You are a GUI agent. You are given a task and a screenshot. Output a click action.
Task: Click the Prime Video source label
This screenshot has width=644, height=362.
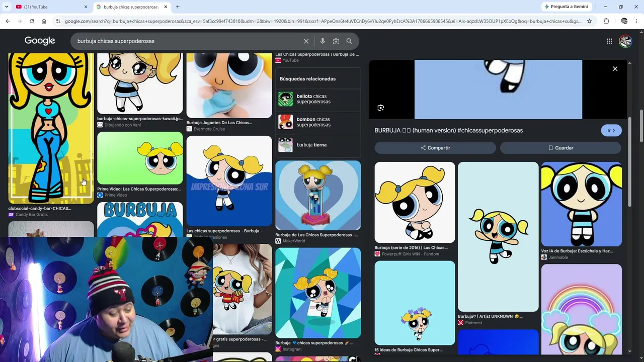tap(115, 195)
